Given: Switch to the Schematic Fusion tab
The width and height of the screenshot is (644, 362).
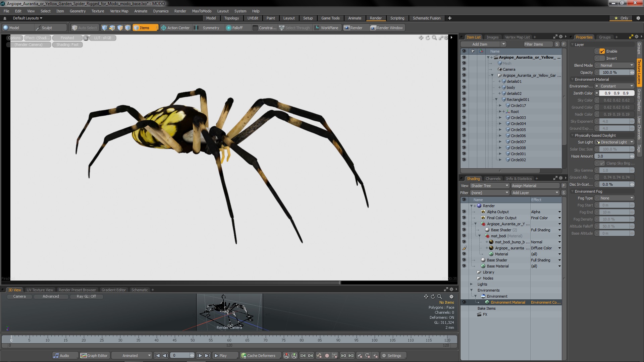Looking at the screenshot, I should tap(427, 18).
